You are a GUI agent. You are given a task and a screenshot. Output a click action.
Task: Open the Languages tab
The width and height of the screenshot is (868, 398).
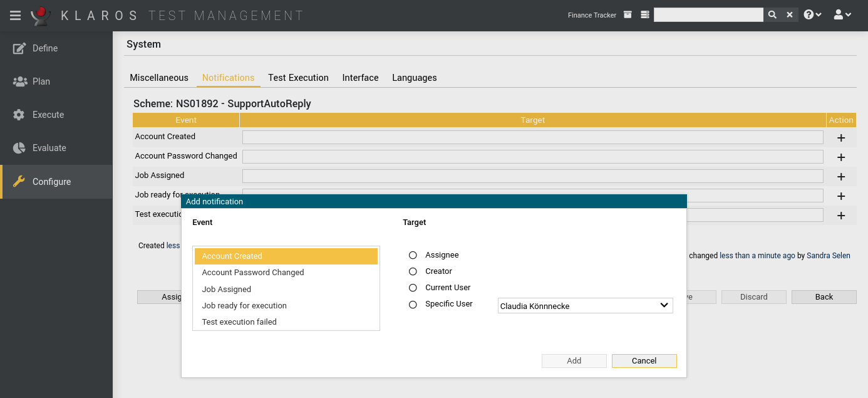tap(414, 78)
